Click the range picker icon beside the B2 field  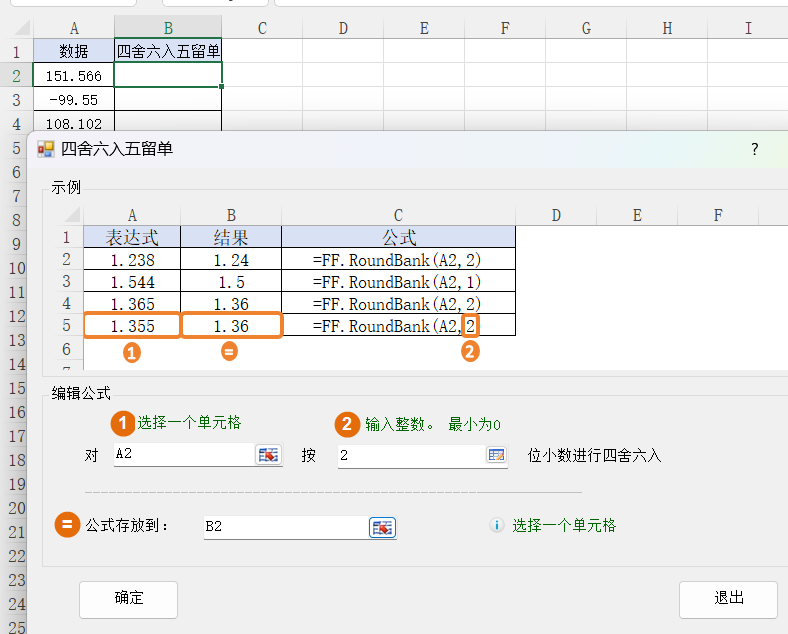(x=383, y=527)
